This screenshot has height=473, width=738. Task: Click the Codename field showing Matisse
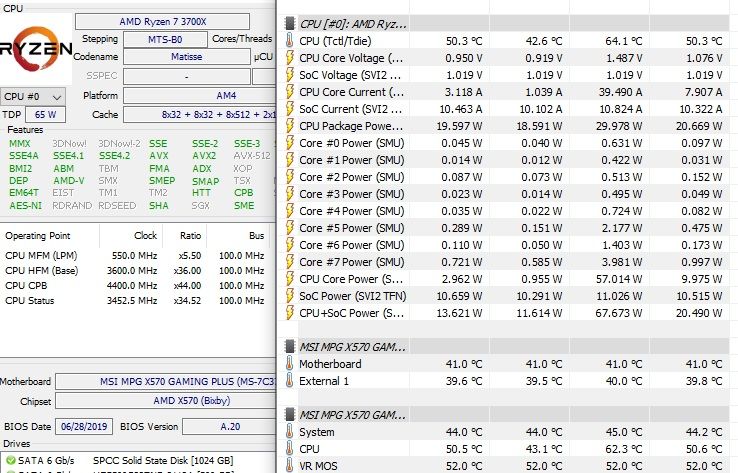(x=186, y=56)
